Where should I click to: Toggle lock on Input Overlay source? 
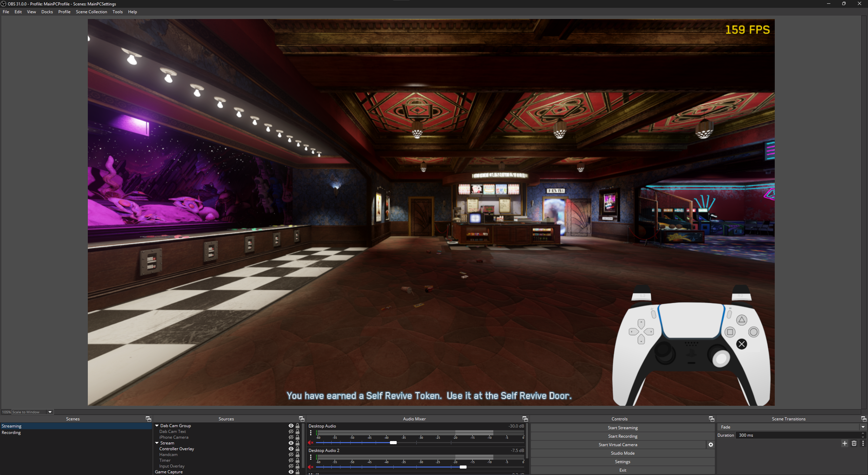tap(297, 466)
